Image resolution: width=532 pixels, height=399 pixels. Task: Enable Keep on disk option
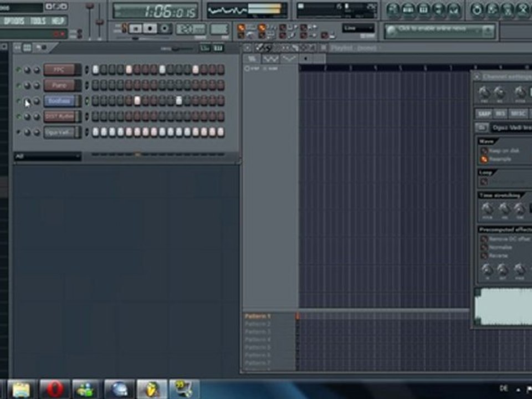coord(484,151)
